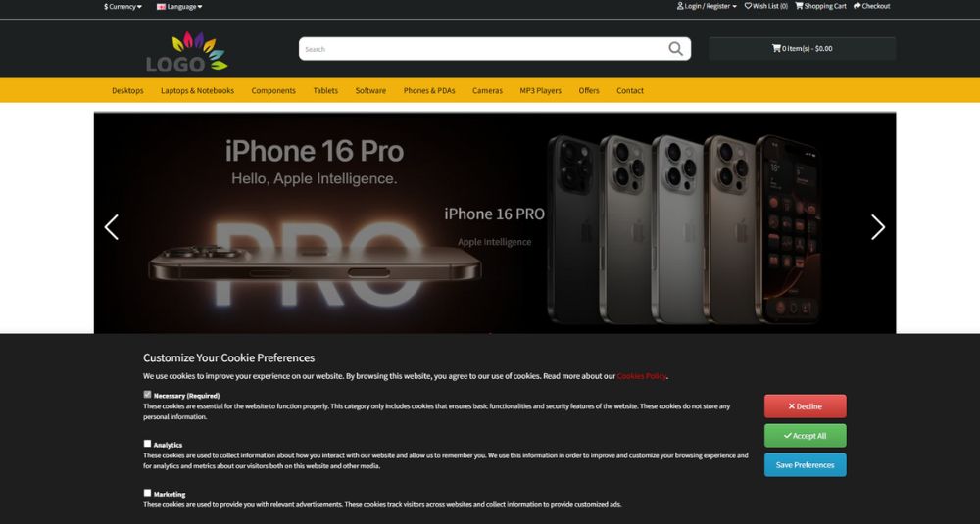Click the red Decline button
Screen dimensions: 980x524
point(805,405)
